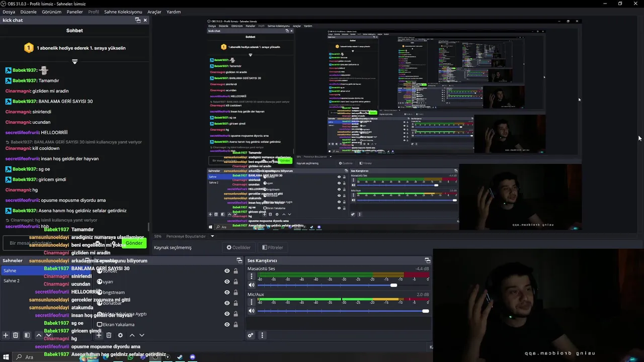
Task: Click the OBS preview canvas
Action: (394, 125)
